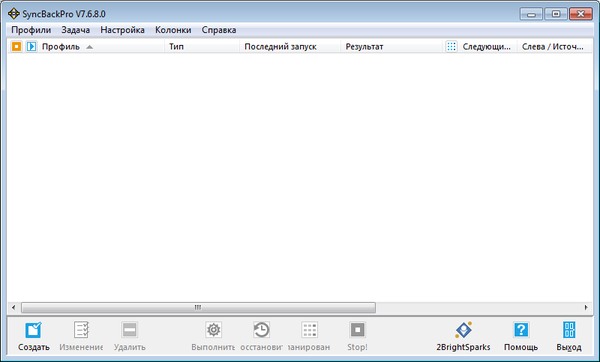
Task: Toggle the sort arrow next to Профиль
Action: click(x=89, y=47)
